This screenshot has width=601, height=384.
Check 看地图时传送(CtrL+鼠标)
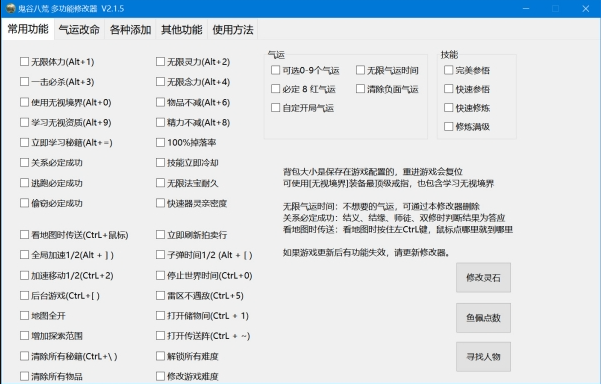(25, 235)
